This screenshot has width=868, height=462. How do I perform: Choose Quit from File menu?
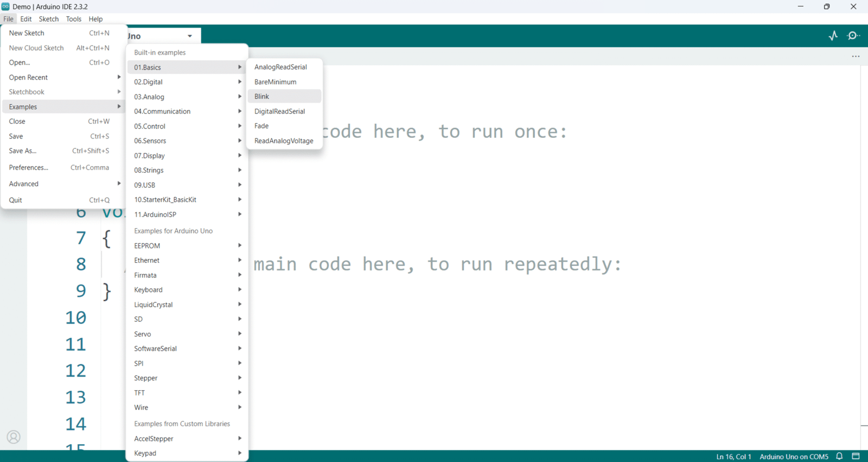(x=63, y=200)
